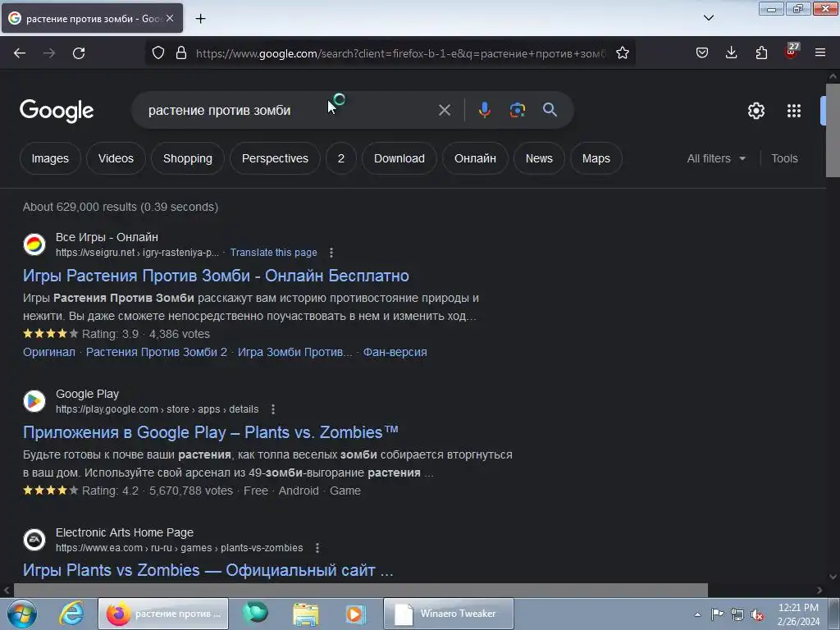Select the Download filter chip
The height and width of the screenshot is (630, 840).
click(x=399, y=158)
